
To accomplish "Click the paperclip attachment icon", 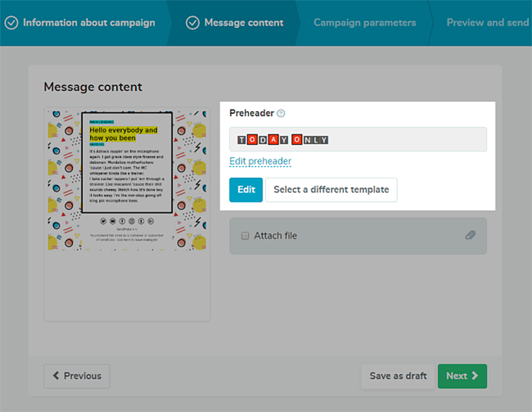I will coord(470,235).
